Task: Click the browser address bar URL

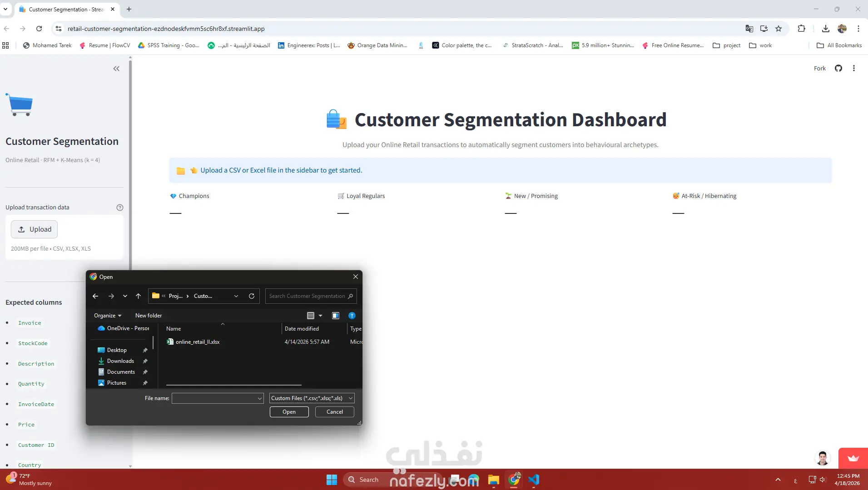Action: [166, 29]
